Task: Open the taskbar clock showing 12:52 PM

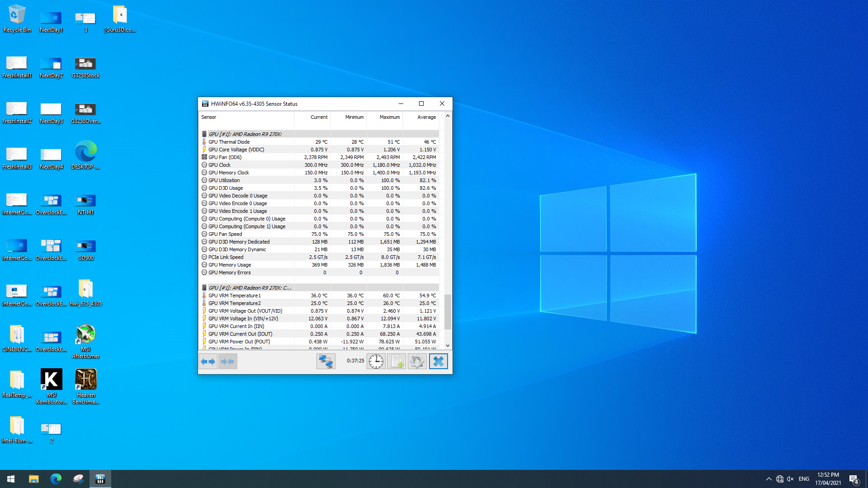Action: (x=828, y=479)
